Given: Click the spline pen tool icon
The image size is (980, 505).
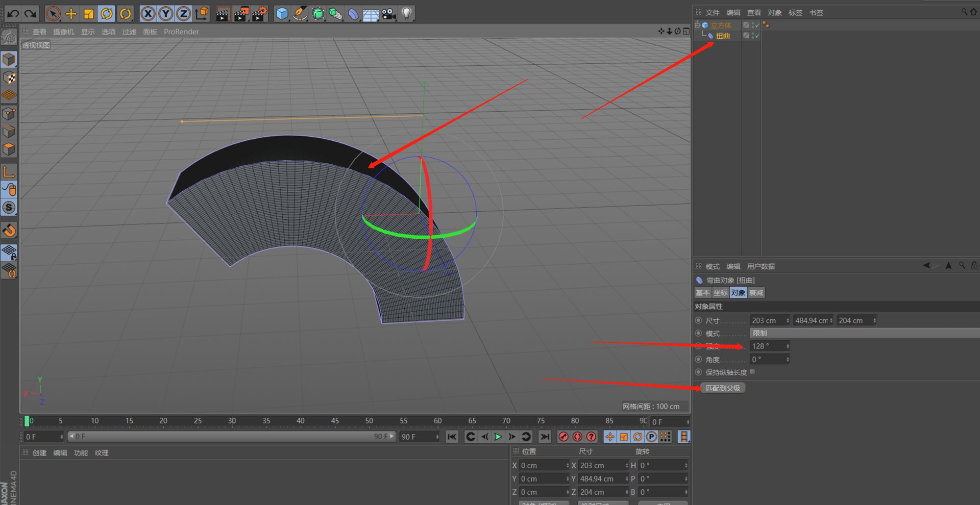Looking at the screenshot, I should (x=300, y=14).
